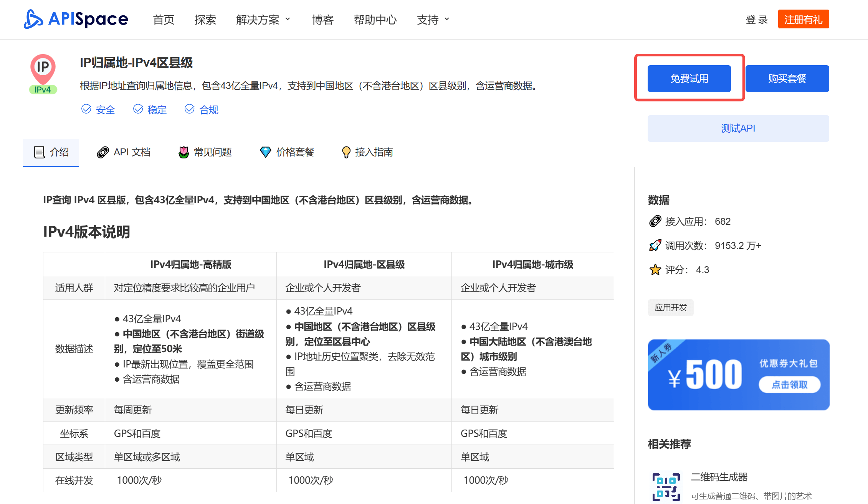Click the diamond icon beside 价格套餐
Image resolution: width=868 pixels, height=504 pixels.
(x=265, y=152)
